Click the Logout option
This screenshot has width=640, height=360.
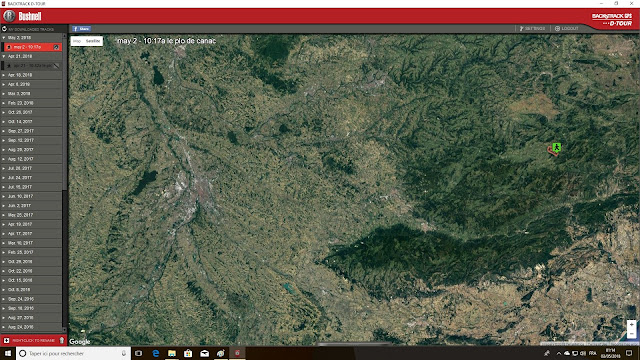tap(567, 29)
